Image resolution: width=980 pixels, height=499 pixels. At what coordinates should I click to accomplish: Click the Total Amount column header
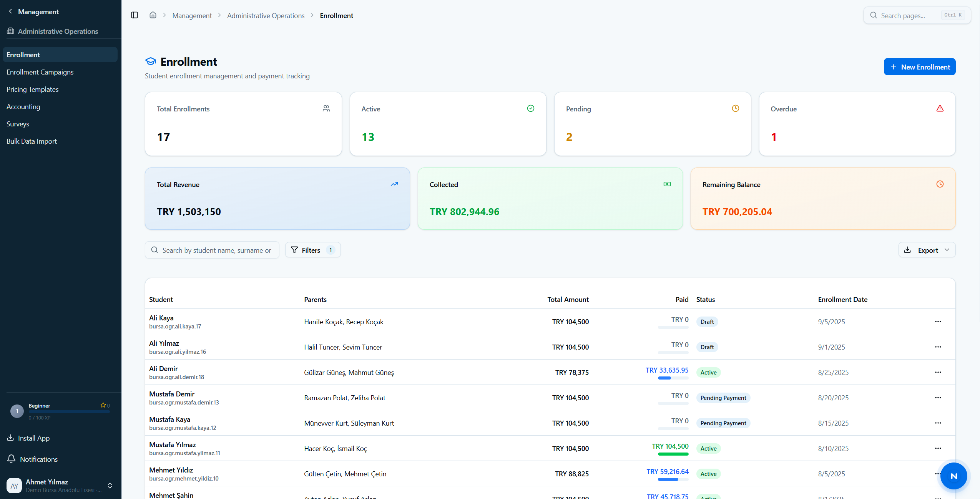pyautogui.click(x=568, y=299)
